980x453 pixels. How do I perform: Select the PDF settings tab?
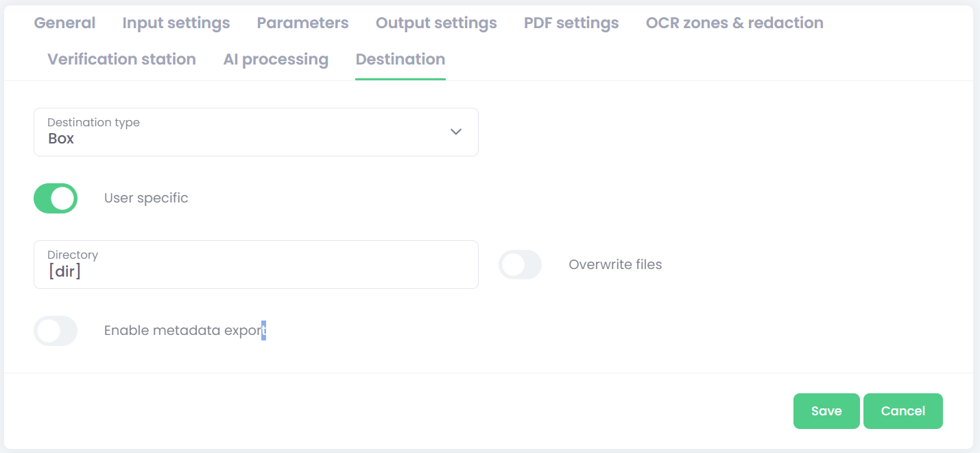571,23
